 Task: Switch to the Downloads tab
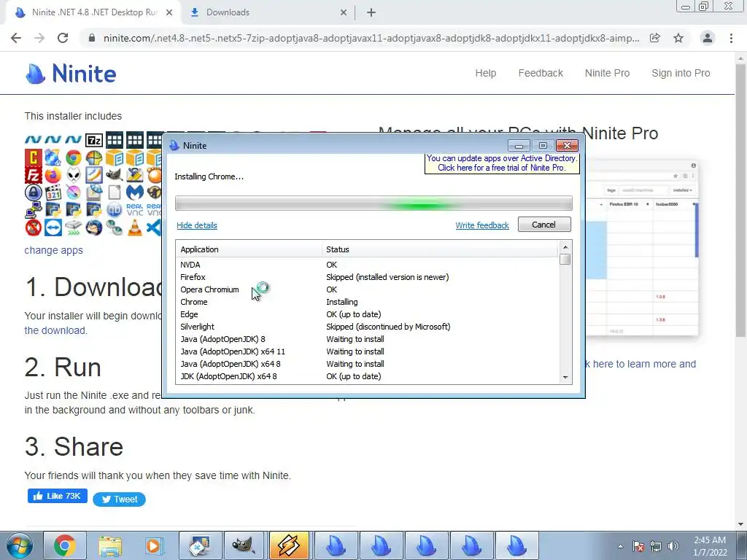tap(267, 12)
